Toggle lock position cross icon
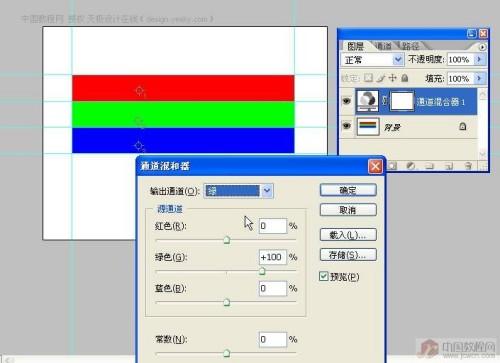 click(x=393, y=78)
